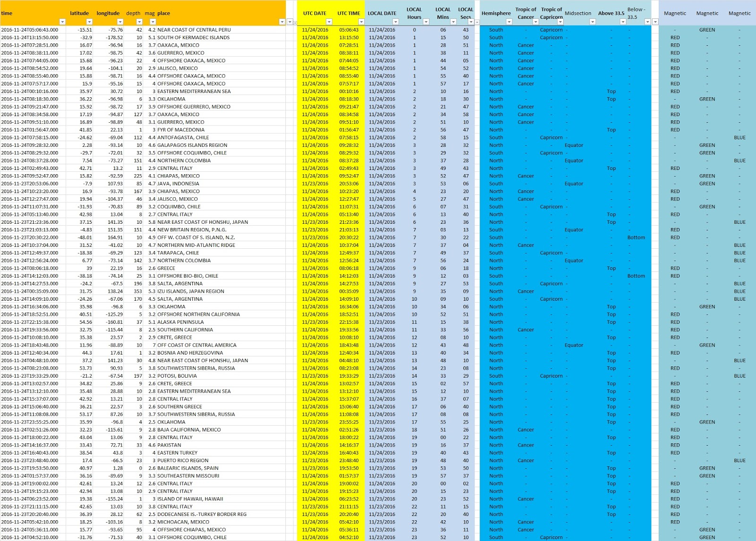Click the "PAKISTAN" place cell

(221, 445)
